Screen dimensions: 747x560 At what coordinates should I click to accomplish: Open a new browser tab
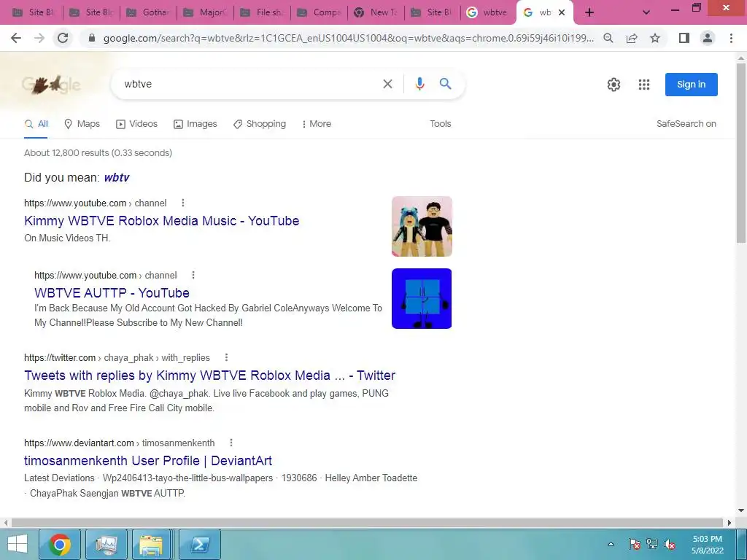coord(589,12)
